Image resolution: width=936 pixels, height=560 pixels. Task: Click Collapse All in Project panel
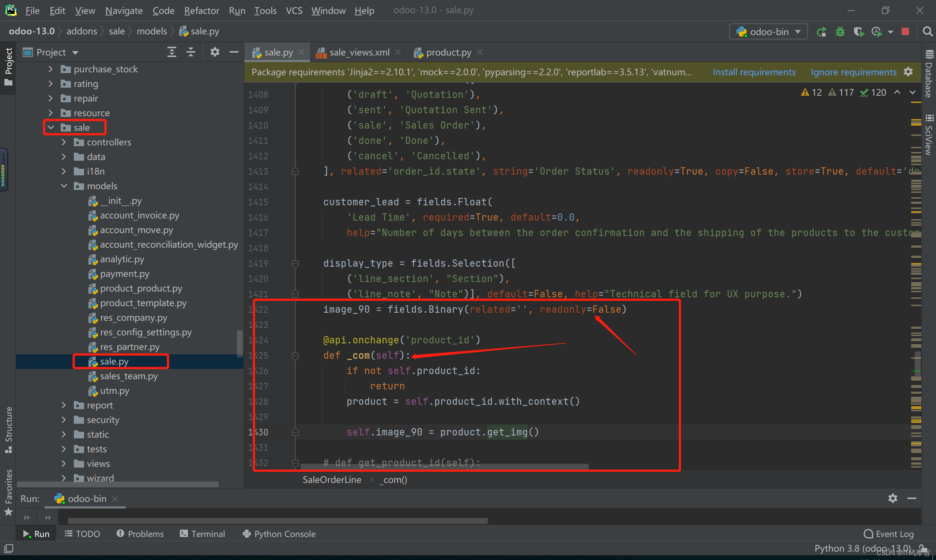tap(191, 52)
